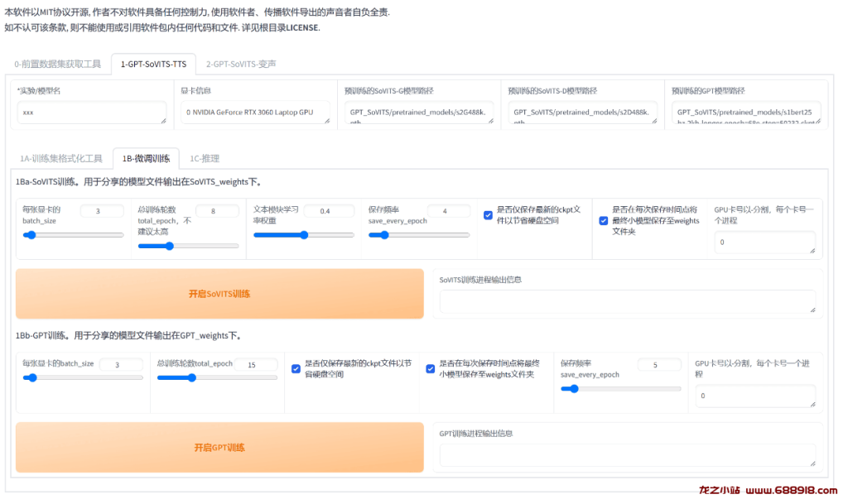The width and height of the screenshot is (848, 504).
Task: Click the GPT GPU卡号 input field
Action: tap(755, 396)
